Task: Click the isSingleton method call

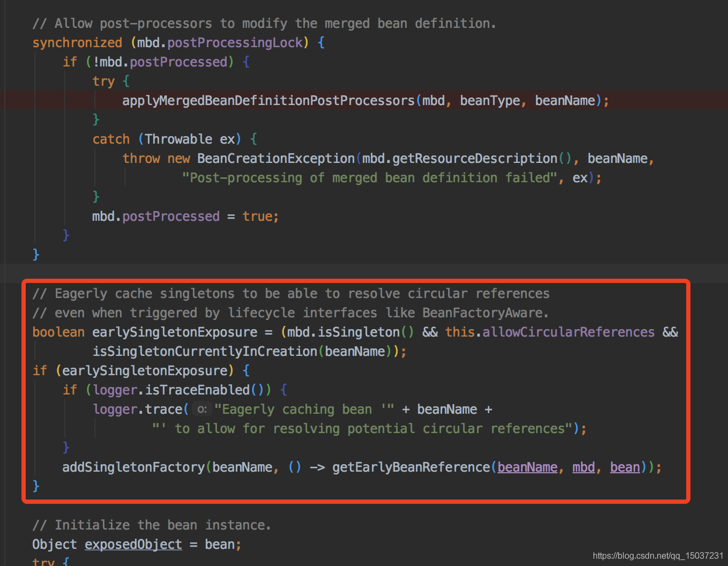Action: click(359, 332)
